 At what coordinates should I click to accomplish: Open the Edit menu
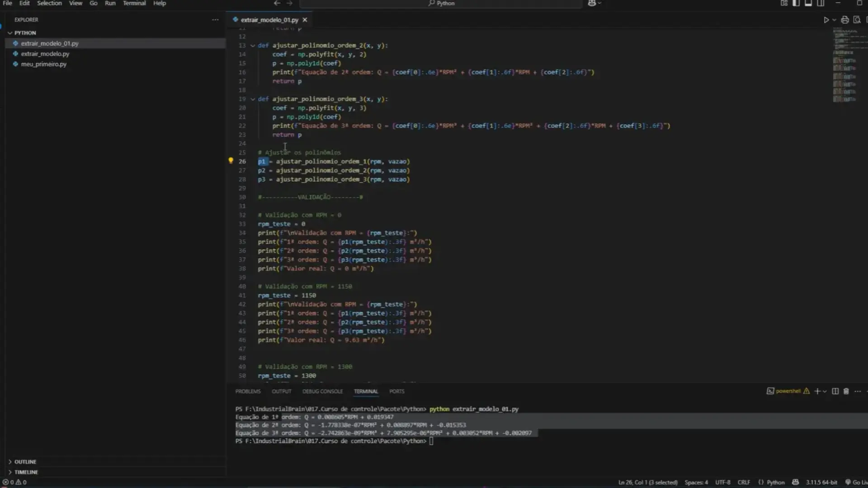pyautogui.click(x=24, y=3)
